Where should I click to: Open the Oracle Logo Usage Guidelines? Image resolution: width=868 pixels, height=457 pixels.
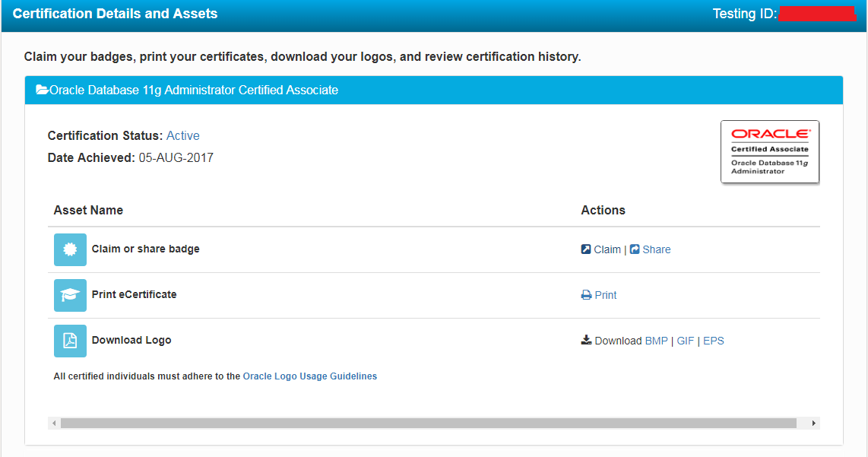tap(310, 376)
